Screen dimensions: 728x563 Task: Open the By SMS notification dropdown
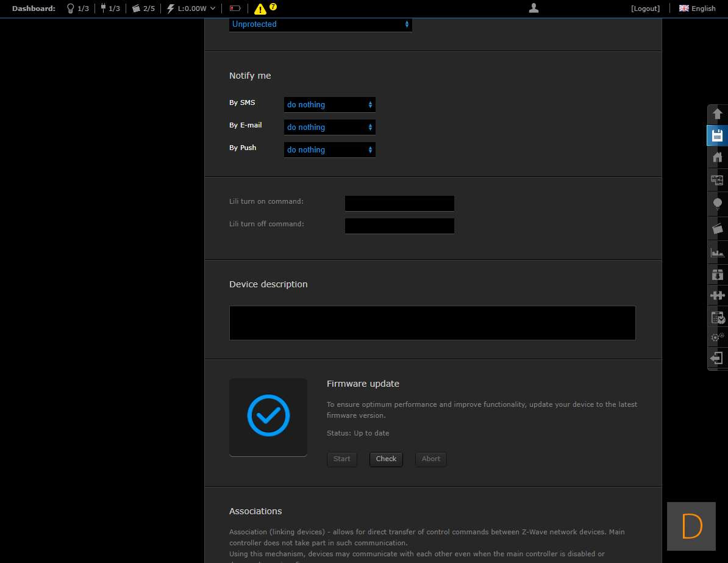coord(329,105)
